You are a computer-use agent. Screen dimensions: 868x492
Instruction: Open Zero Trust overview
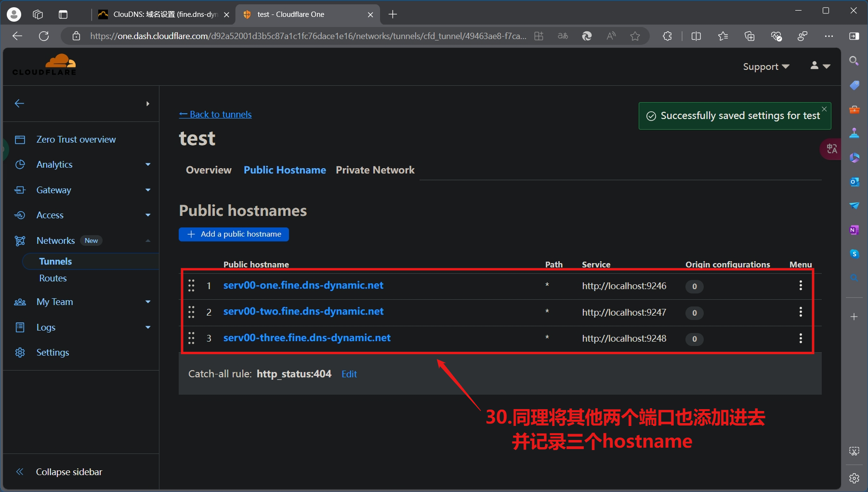click(x=76, y=139)
